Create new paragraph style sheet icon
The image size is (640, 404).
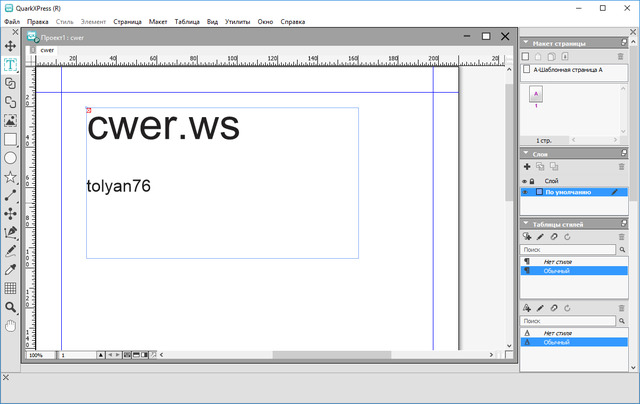tap(527, 237)
